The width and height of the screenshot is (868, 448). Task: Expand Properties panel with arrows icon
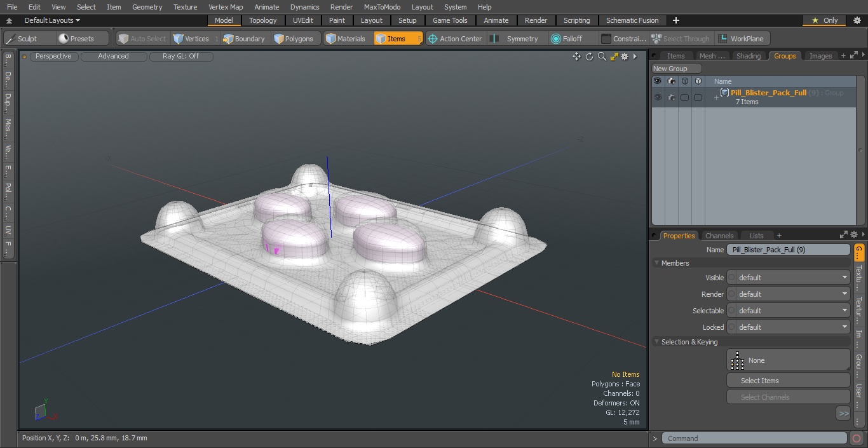pos(844,235)
